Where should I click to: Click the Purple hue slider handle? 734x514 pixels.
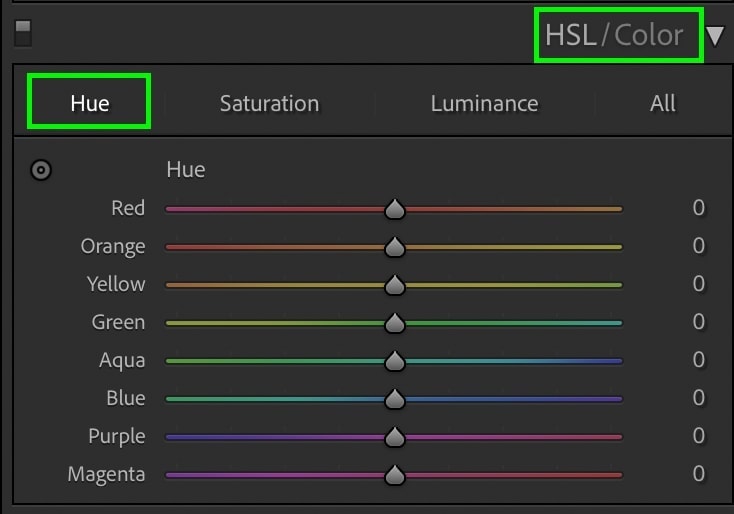click(395, 437)
